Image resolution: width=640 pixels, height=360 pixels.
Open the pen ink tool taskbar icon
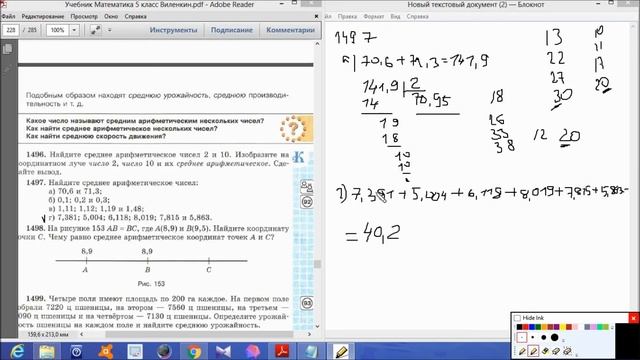point(340,351)
